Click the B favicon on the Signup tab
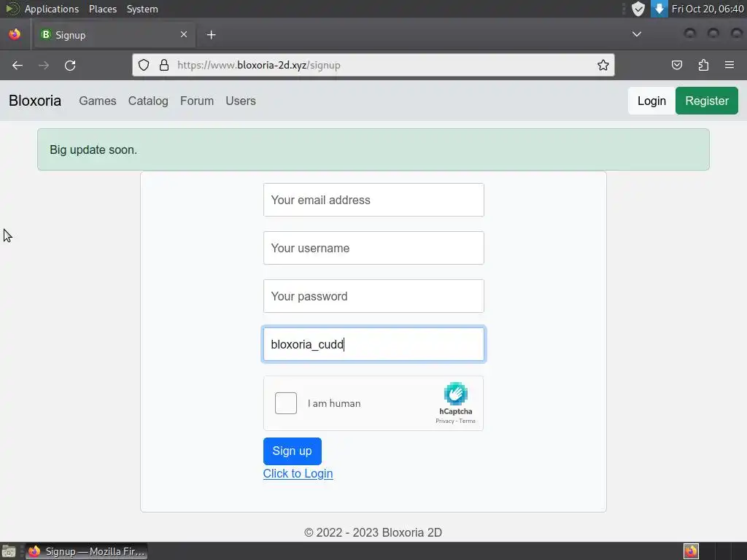This screenshot has width=747, height=560. (46, 34)
